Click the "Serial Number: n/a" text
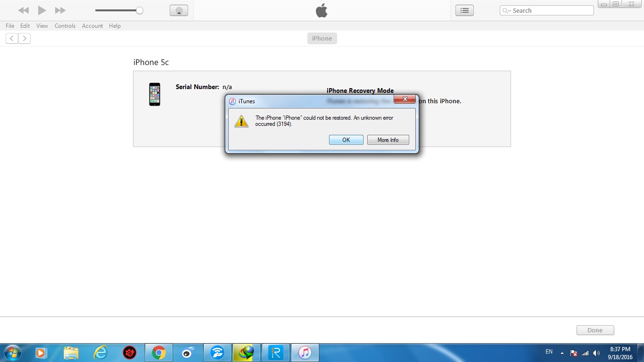Image resolution: width=644 pixels, height=362 pixels. 204,87
